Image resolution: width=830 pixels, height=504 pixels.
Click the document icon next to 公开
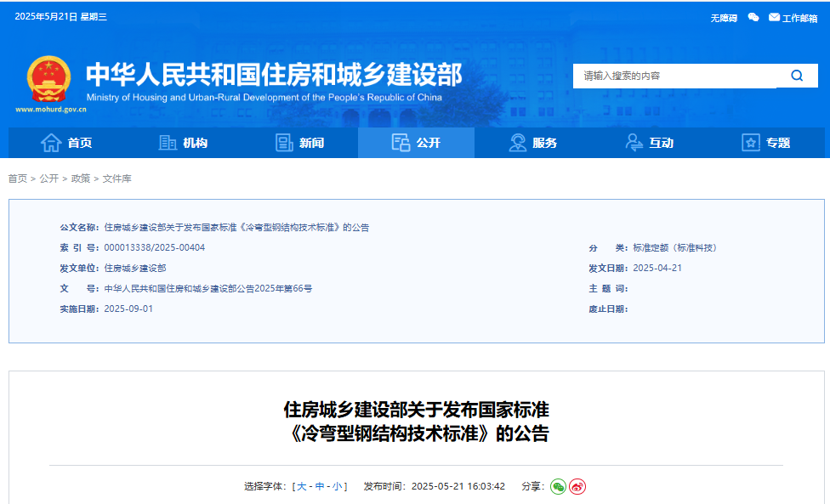[x=401, y=143]
